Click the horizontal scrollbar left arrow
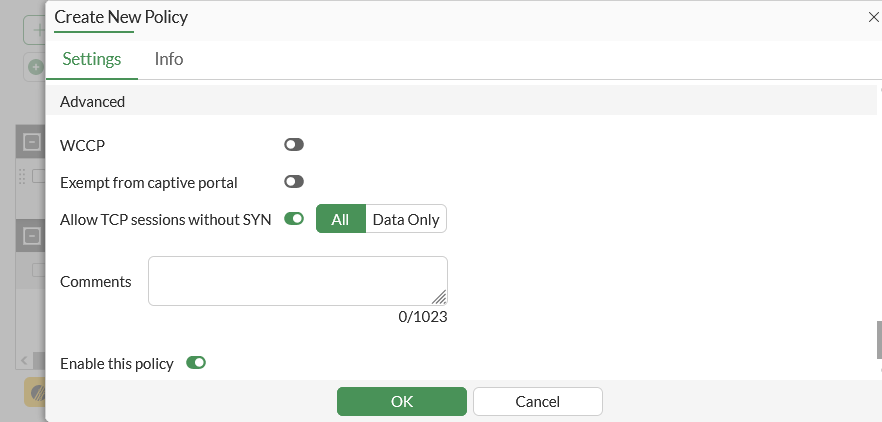This screenshot has width=882, height=422. coord(24,360)
